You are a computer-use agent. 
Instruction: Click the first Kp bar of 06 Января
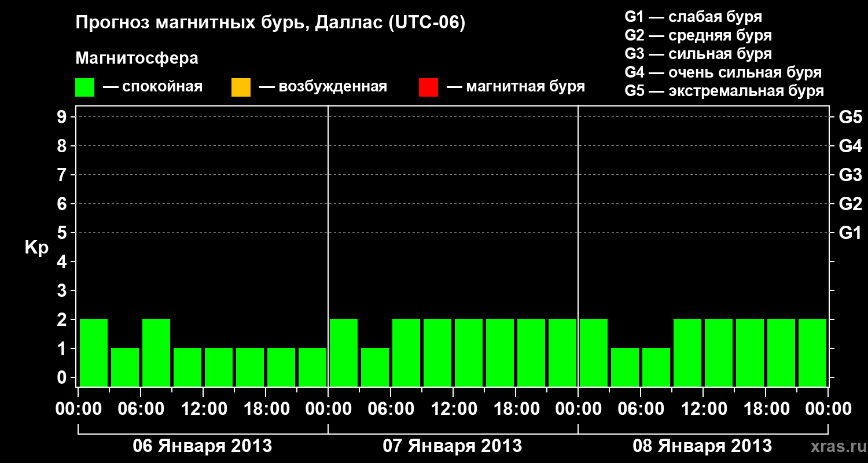pyautogui.click(x=94, y=352)
